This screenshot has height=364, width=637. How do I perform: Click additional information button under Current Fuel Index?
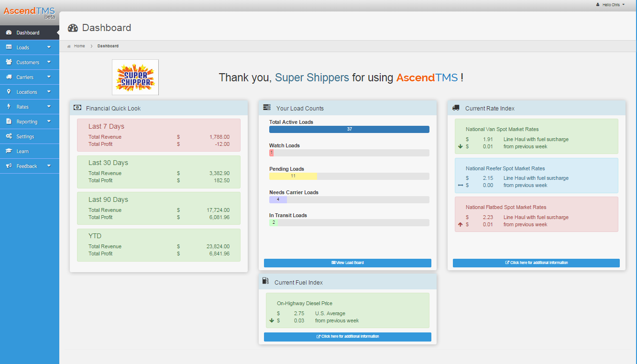(x=348, y=337)
